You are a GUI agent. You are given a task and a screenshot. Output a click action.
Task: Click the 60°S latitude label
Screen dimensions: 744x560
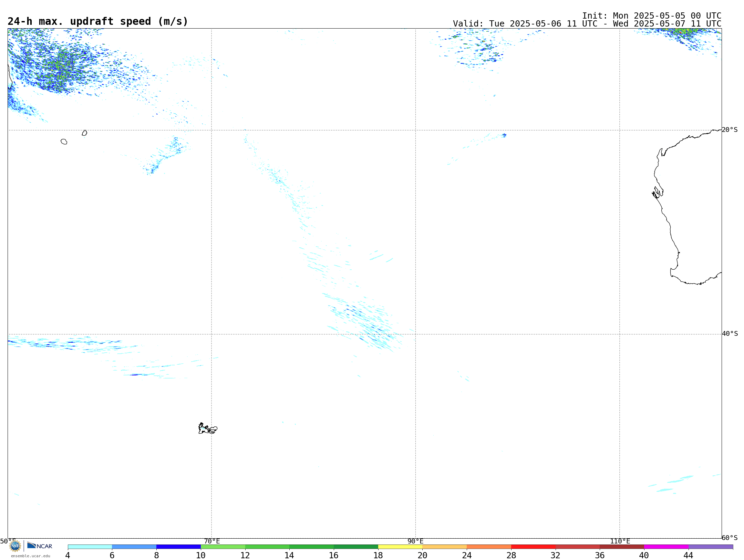(x=730, y=538)
